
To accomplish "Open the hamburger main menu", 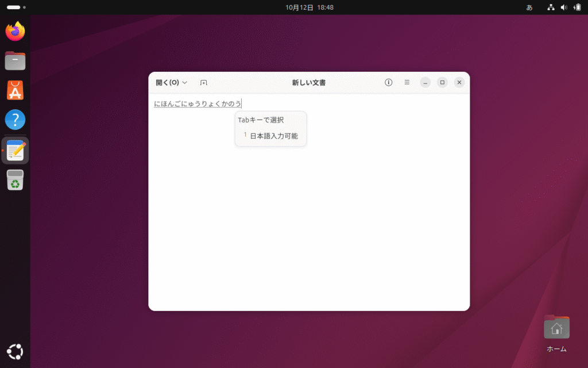I will click(x=407, y=82).
